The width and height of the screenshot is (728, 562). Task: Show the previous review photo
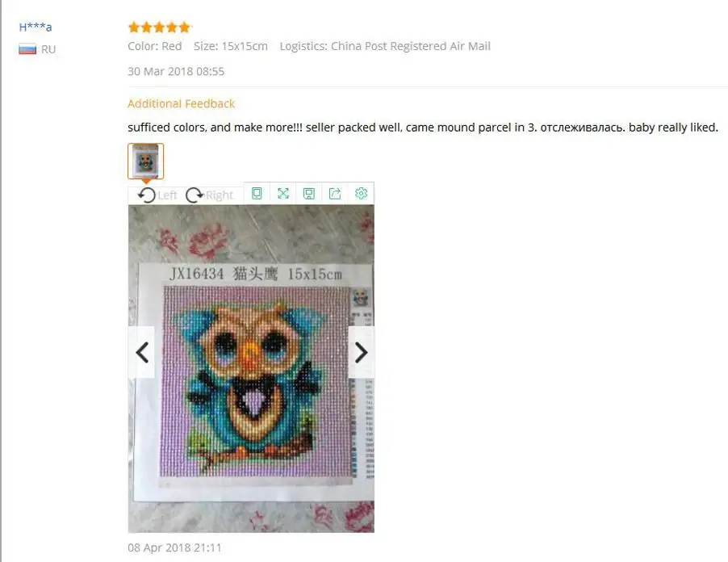(141, 352)
